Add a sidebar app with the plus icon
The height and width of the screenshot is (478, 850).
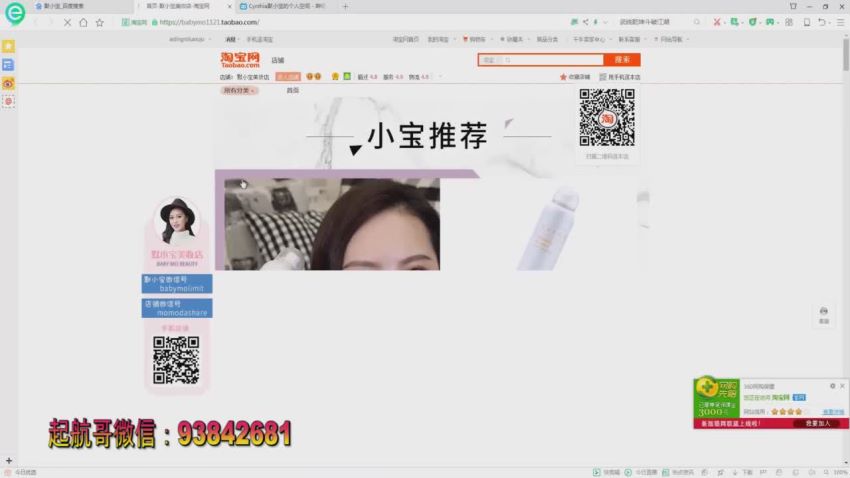9,460
